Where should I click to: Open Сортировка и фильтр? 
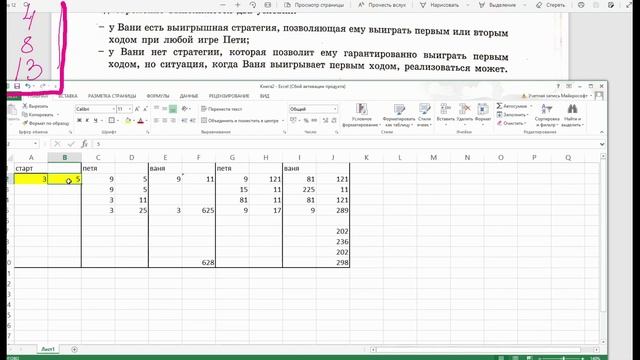[547, 115]
